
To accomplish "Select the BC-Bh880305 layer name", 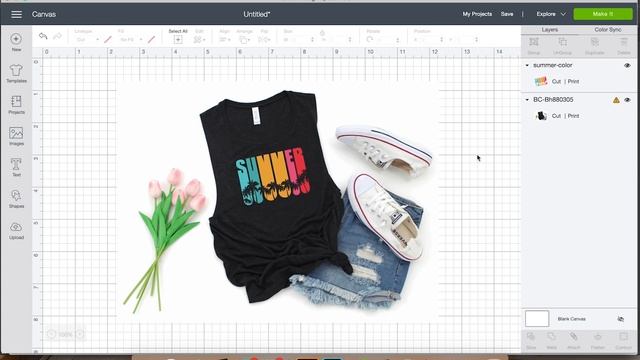I will [553, 100].
